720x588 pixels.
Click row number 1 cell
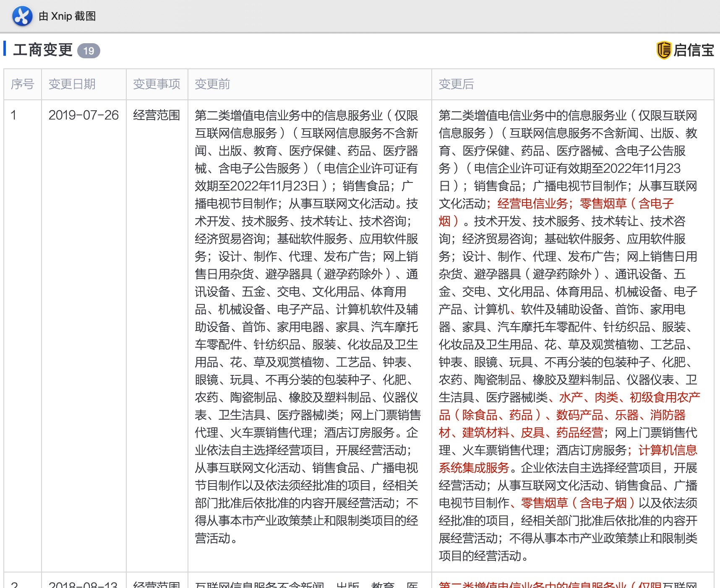(x=14, y=115)
